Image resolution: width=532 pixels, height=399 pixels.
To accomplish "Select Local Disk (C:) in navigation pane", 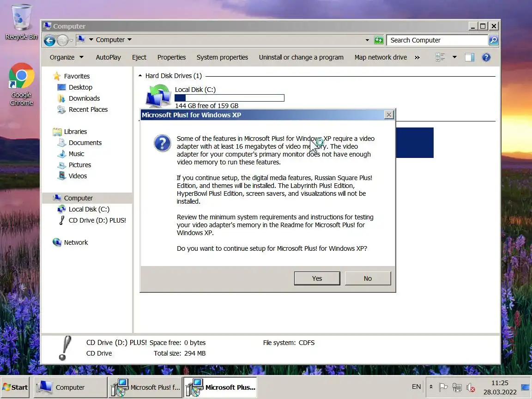I will pyautogui.click(x=89, y=209).
